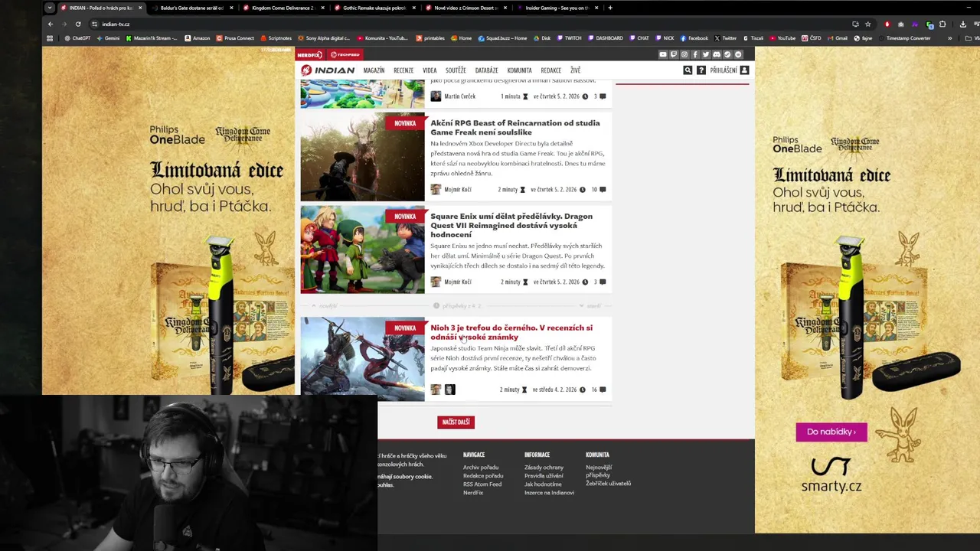The image size is (980, 551).
Task: Click the Indian site logo
Action: (328, 70)
